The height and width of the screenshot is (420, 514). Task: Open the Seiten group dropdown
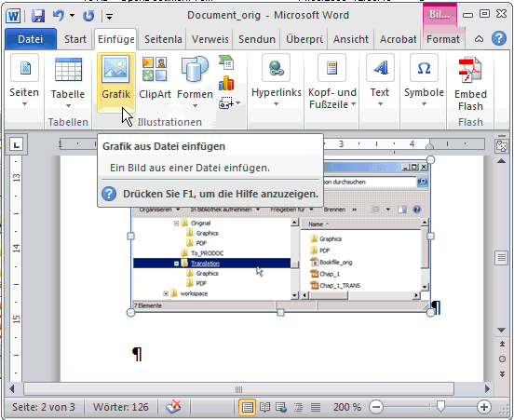coord(24,81)
